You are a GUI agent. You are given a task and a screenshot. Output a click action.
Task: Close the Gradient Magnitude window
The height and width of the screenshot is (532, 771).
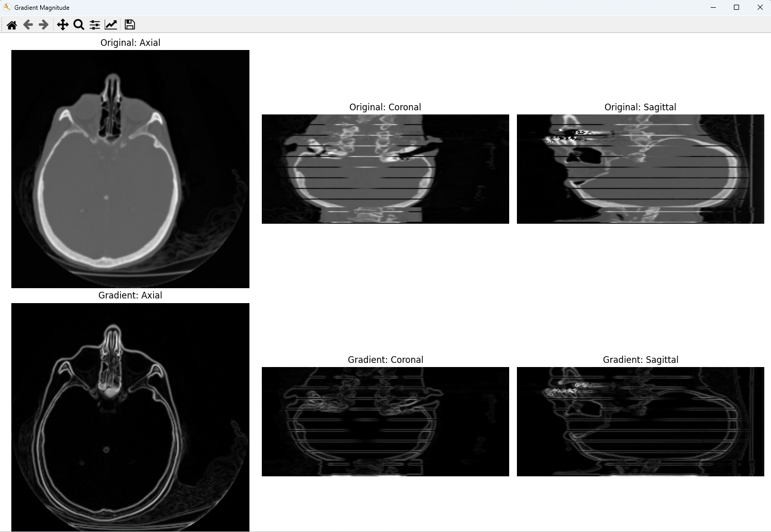pos(760,7)
